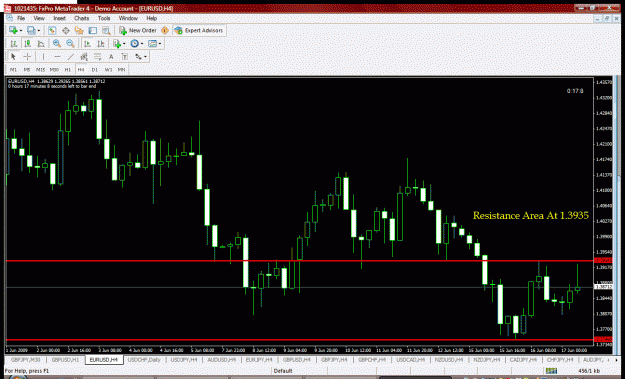Image resolution: width=625 pixels, height=379 pixels.
Task: Open the Tools menu
Action: point(104,18)
